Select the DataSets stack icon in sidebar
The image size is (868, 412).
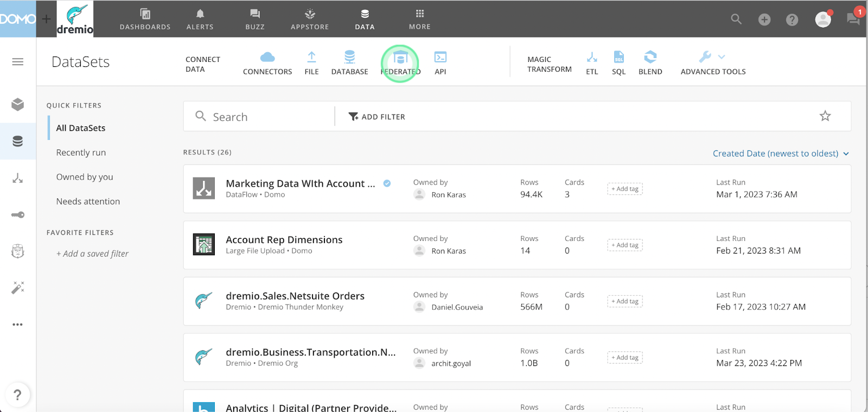click(x=18, y=141)
